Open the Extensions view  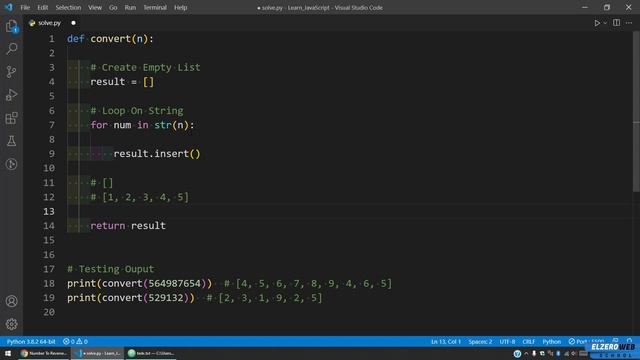(11, 118)
